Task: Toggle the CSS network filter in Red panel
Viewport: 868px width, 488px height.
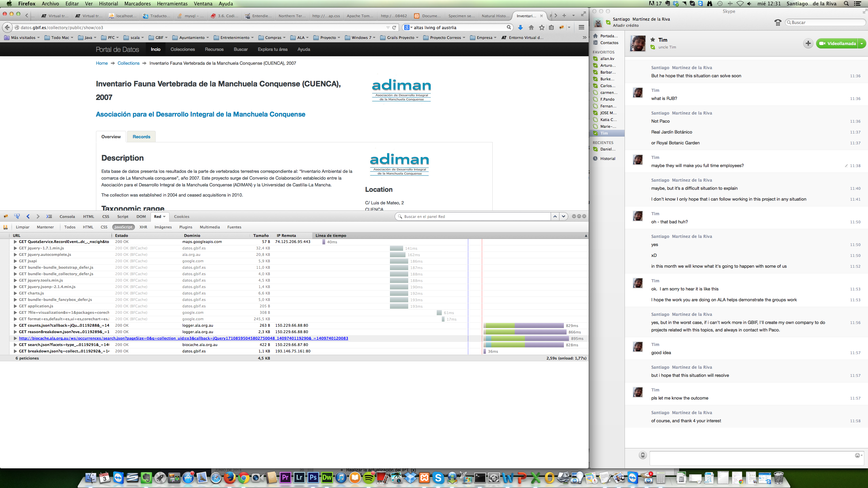Action: pos(104,227)
